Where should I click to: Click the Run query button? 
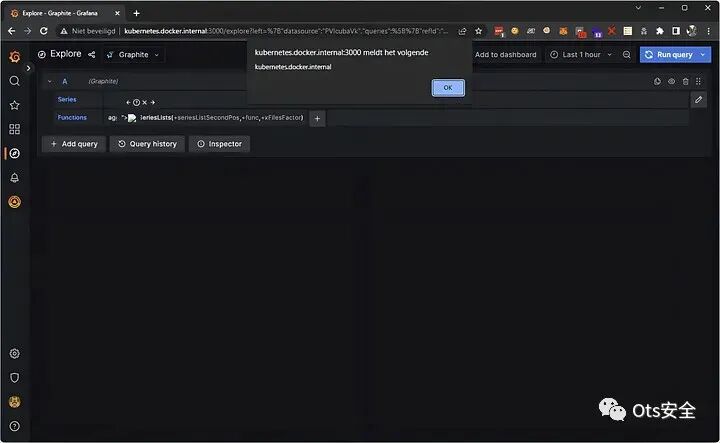(x=669, y=55)
